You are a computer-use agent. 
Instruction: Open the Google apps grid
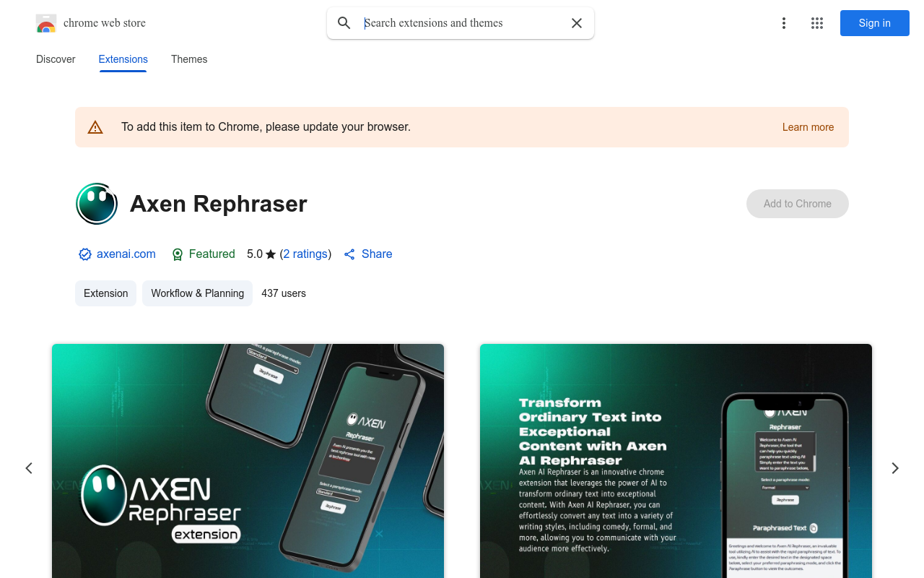817,23
